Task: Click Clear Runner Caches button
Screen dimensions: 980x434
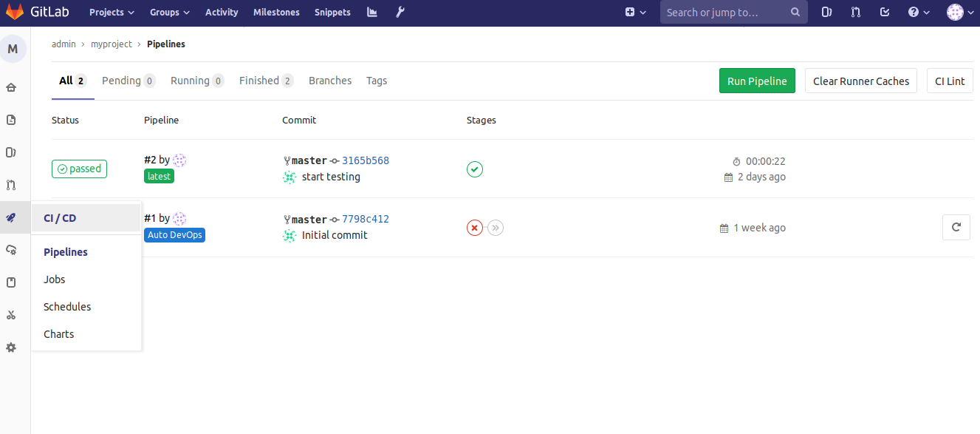Action: coord(861,81)
